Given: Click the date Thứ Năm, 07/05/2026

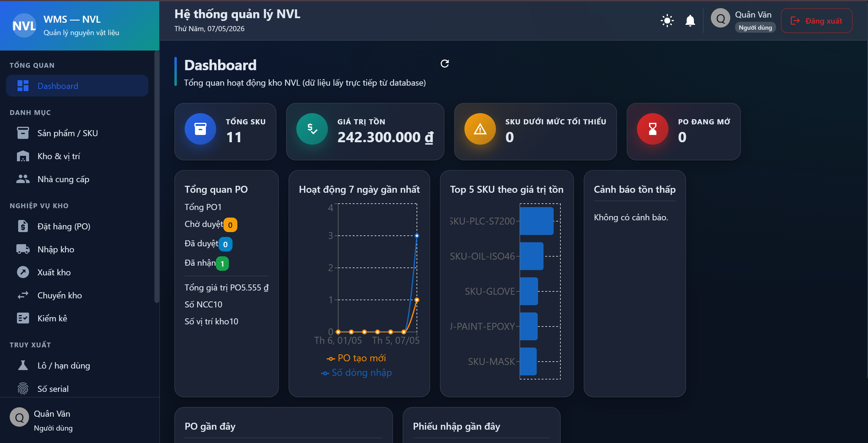Looking at the screenshot, I should 209,29.
